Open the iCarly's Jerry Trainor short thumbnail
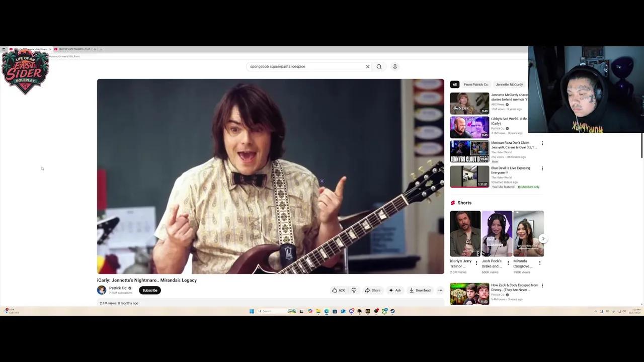Image resolution: width=644 pixels, height=362 pixels. click(465, 234)
